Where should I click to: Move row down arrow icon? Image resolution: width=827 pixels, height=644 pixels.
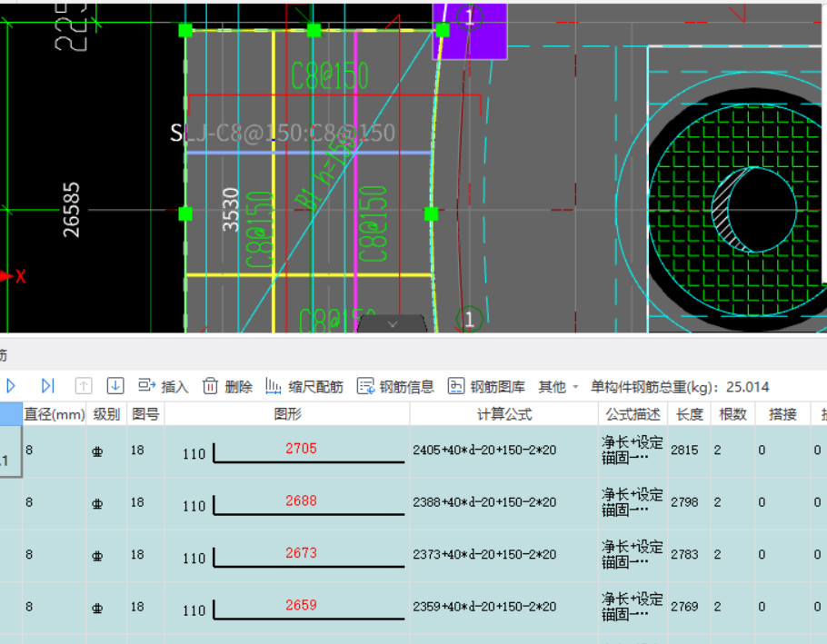coord(115,386)
